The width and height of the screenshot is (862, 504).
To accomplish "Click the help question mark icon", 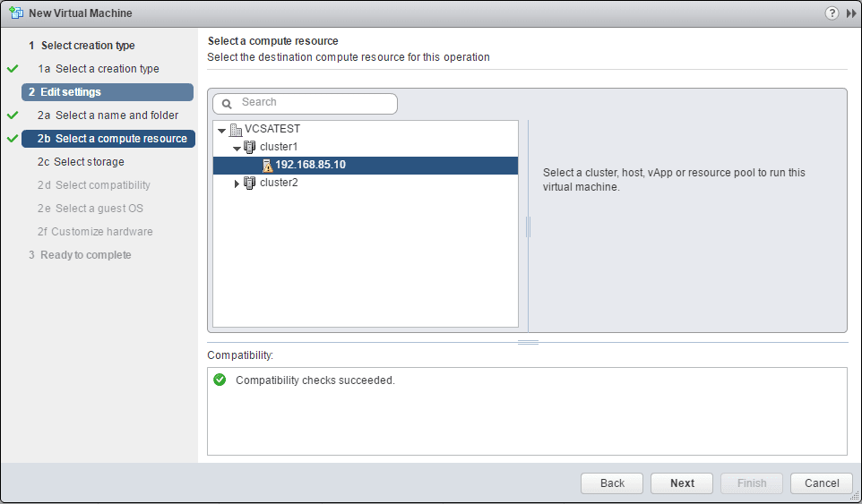I will [832, 13].
